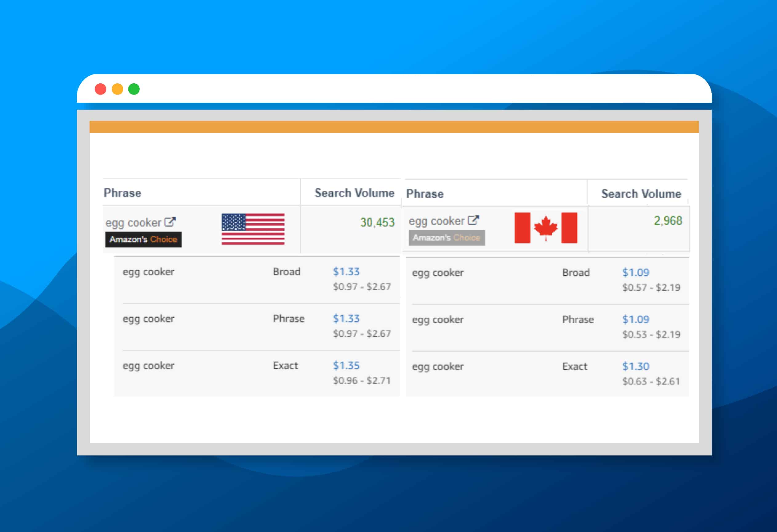Click the green maximize window dot

click(134, 89)
